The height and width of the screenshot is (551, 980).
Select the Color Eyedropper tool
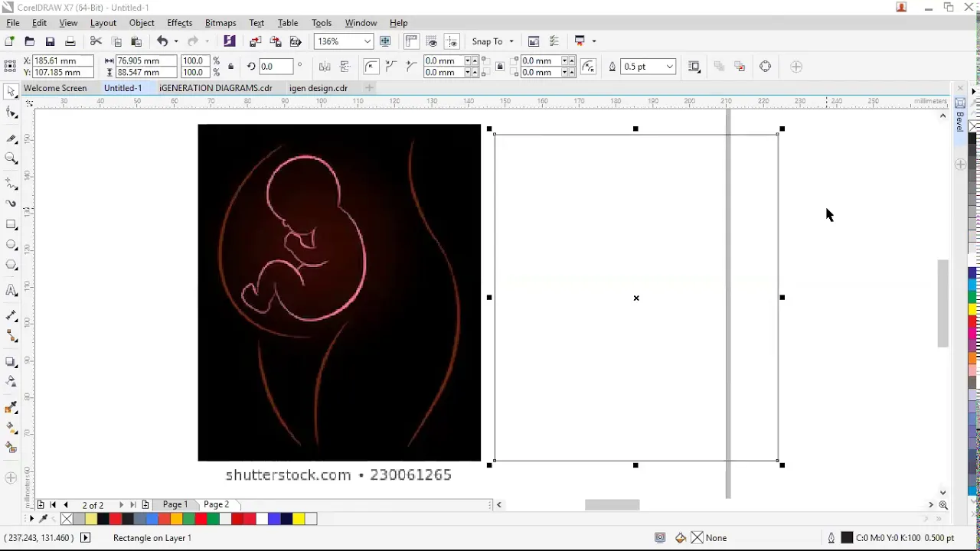point(11,408)
